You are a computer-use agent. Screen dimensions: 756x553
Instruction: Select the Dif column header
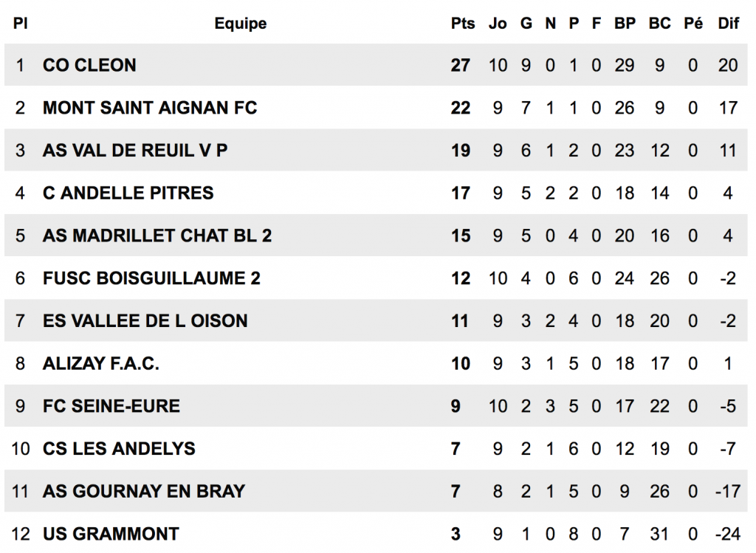728,24
